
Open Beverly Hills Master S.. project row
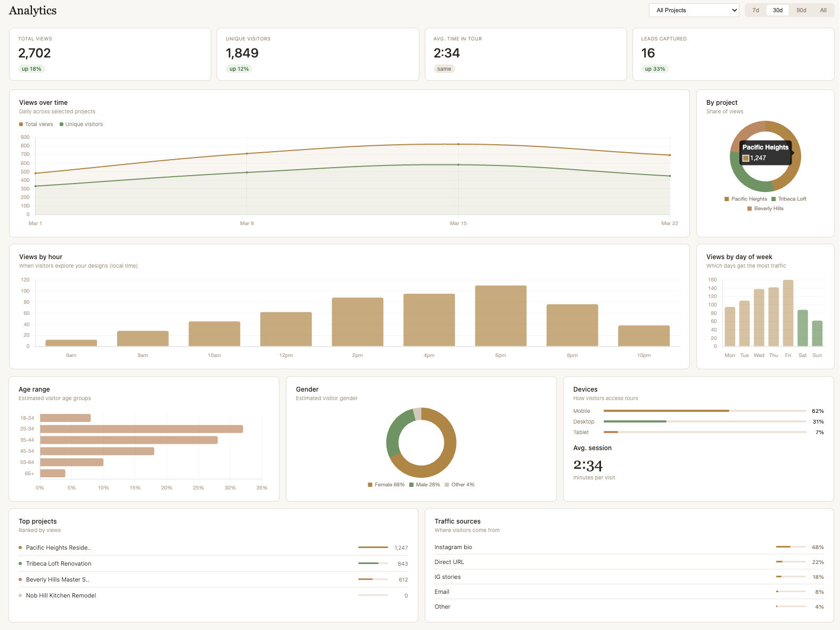213,579
